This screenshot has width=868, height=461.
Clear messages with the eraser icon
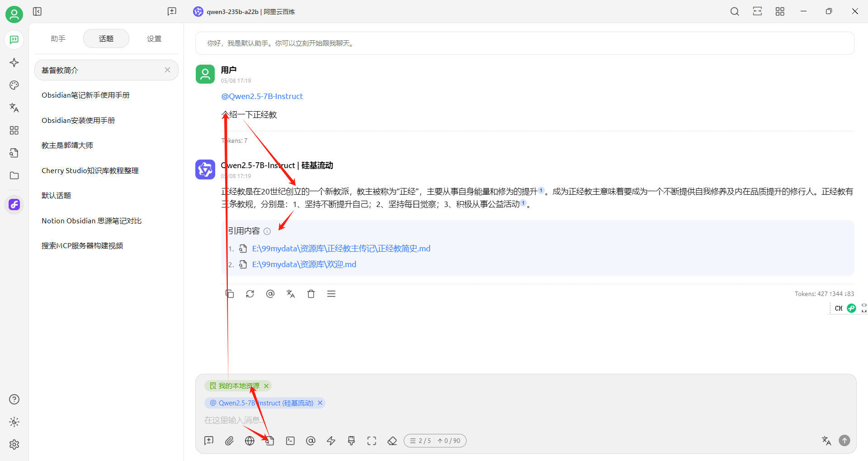click(x=392, y=441)
